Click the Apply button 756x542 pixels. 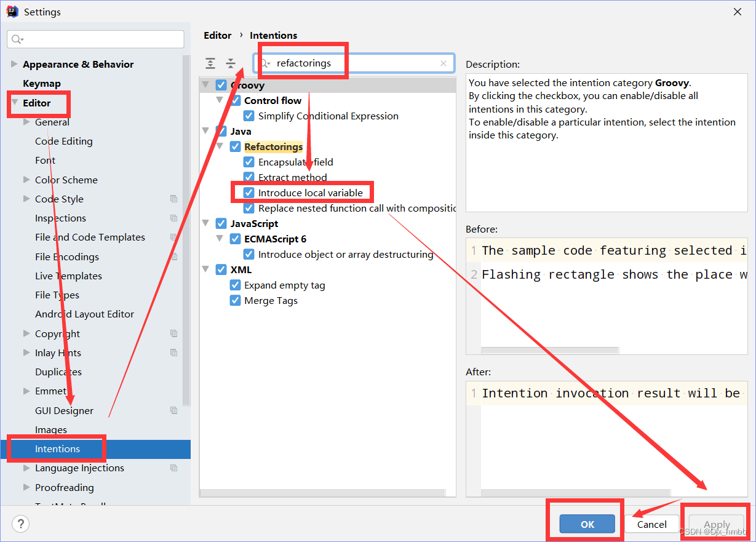coord(717,524)
